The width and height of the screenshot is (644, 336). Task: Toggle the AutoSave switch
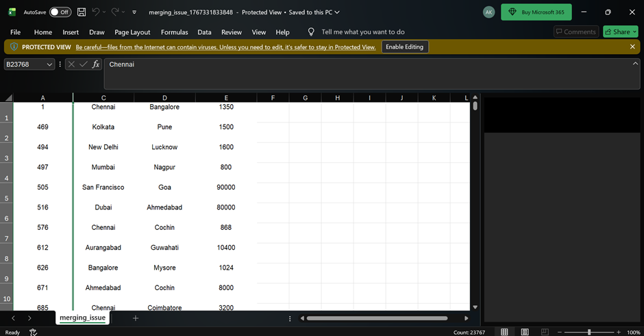click(x=60, y=12)
